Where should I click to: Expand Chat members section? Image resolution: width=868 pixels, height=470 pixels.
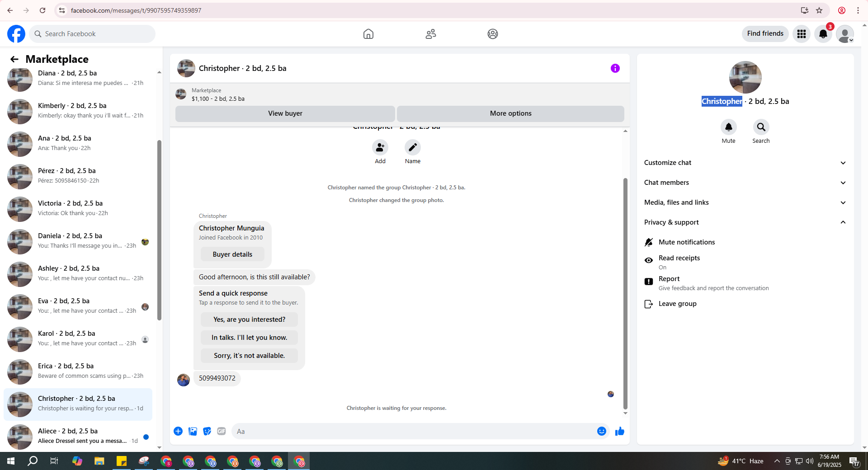pyautogui.click(x=745, y=183)
